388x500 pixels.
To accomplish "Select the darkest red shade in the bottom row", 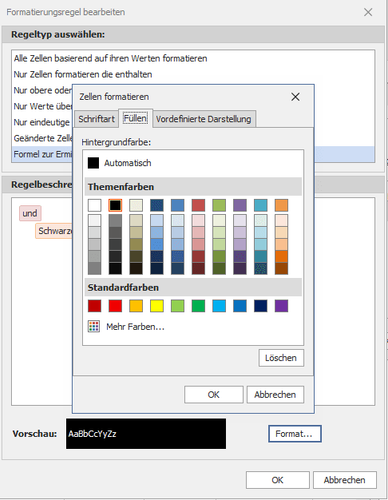I will [198, 268].
